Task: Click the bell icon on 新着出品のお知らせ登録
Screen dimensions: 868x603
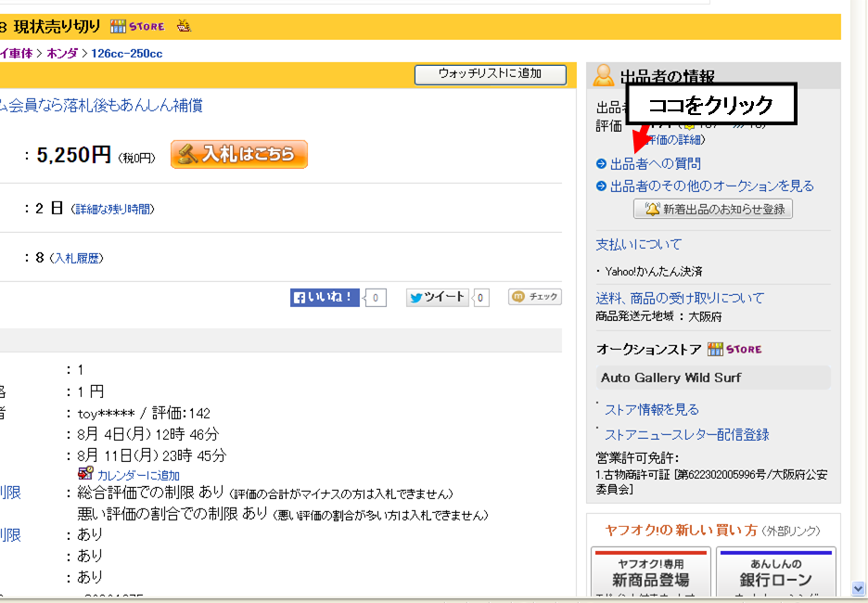Action: tap(652, 209)
